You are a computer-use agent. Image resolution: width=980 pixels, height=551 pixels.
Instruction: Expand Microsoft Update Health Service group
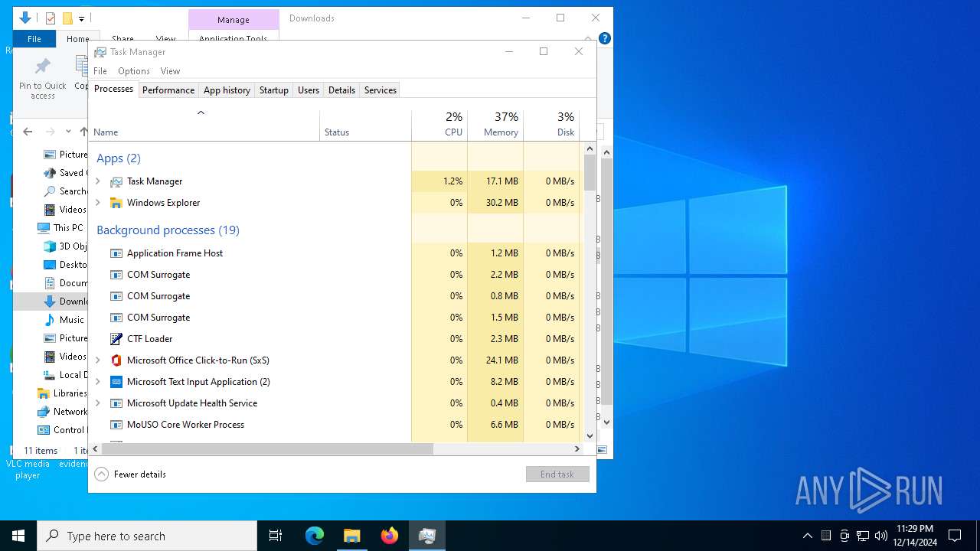click(x=97, y=403)
